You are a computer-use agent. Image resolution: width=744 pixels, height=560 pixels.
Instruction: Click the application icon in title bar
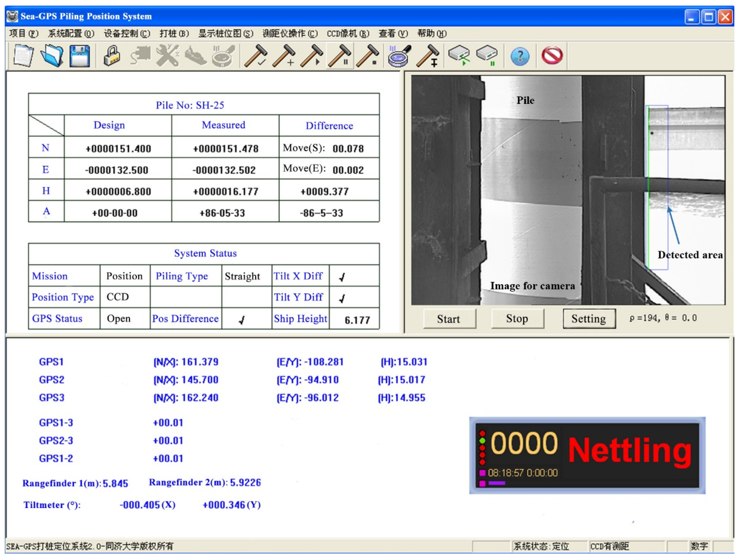click(x=12, y=16)
